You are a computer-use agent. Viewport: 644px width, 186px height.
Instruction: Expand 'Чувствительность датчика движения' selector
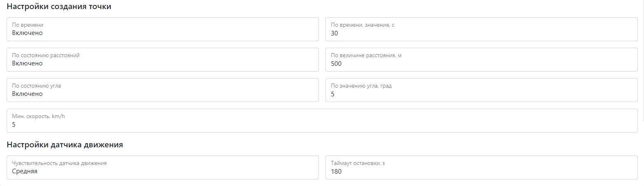163,167
